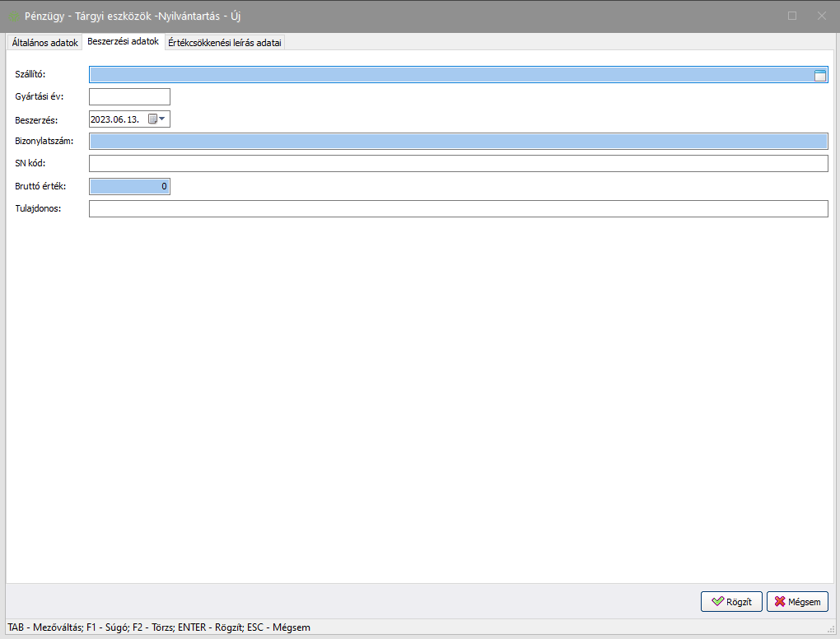Open the Beszerzés date calendar dropdown
This screenshot has height=639, width=840.
coord(156,119)
